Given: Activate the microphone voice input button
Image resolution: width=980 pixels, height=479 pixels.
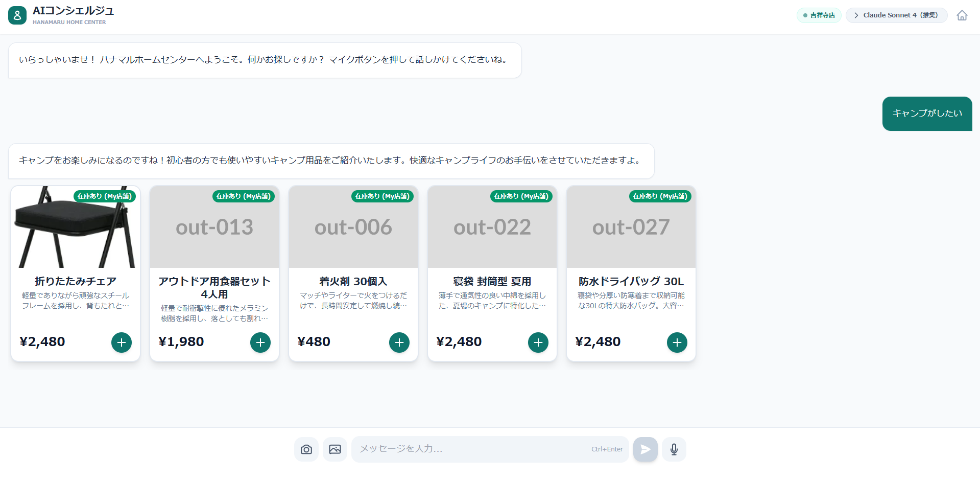Looking at the screenshot, I should coord(674,449).
